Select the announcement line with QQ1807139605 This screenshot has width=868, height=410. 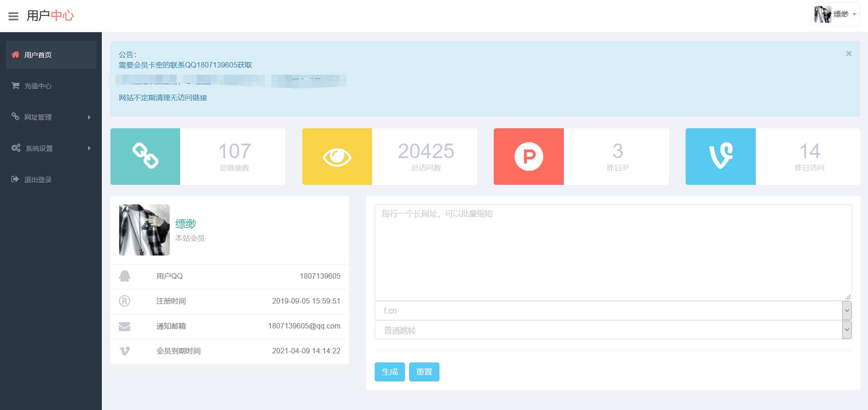[x=186, y=65]
